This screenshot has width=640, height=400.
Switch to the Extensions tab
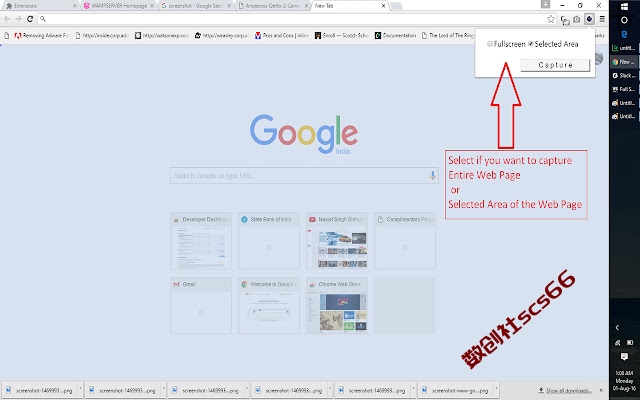[x=39, y=6]
